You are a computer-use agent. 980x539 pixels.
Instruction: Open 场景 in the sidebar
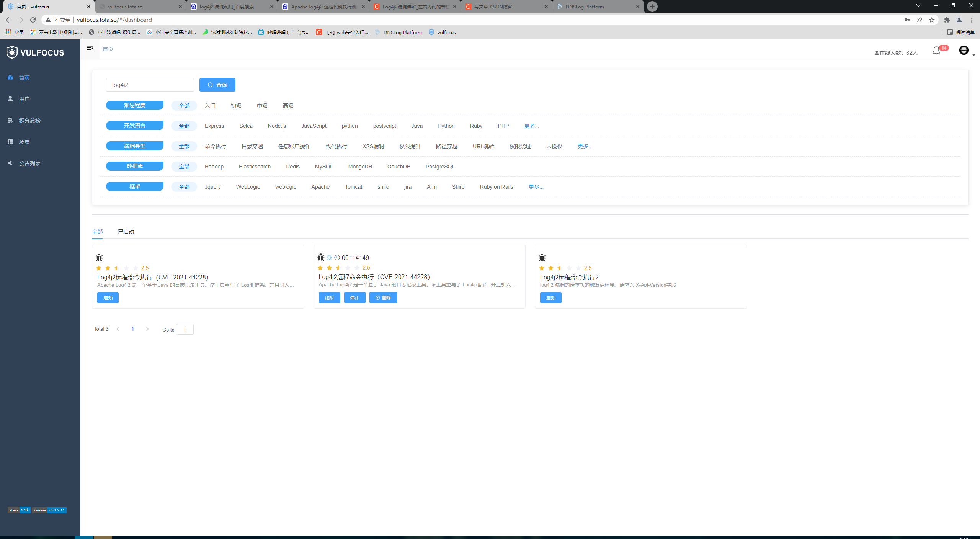coord(24,142)
